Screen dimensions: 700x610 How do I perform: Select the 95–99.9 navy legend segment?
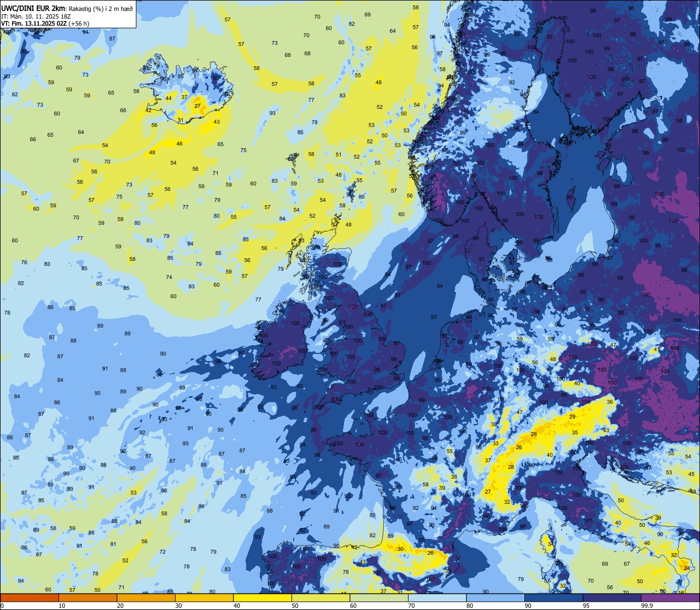pos(612,597)
